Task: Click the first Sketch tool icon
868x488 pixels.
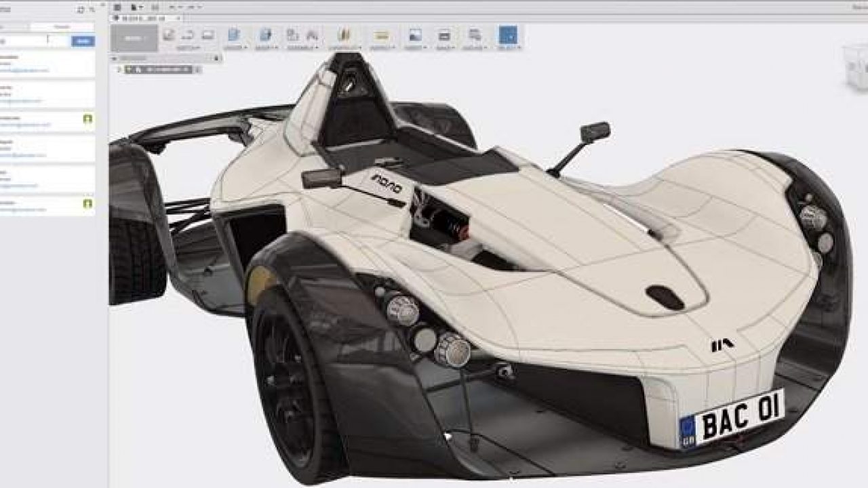Action: click(168, 35)
